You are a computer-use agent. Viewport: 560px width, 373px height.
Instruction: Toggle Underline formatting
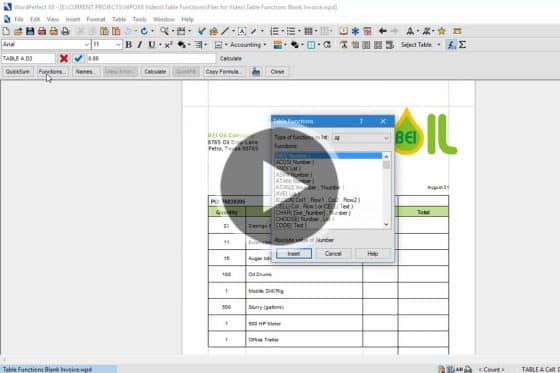click(x=151, y=45)
